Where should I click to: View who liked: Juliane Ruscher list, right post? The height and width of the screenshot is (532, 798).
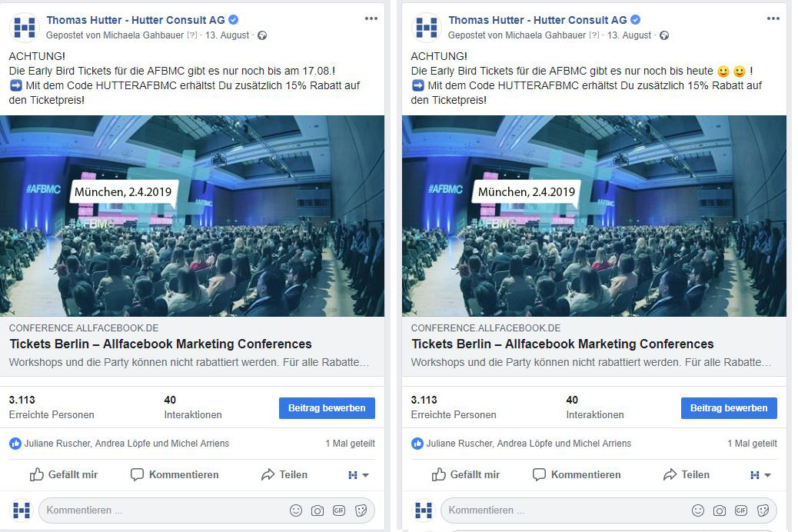click(x=529, y=444)
